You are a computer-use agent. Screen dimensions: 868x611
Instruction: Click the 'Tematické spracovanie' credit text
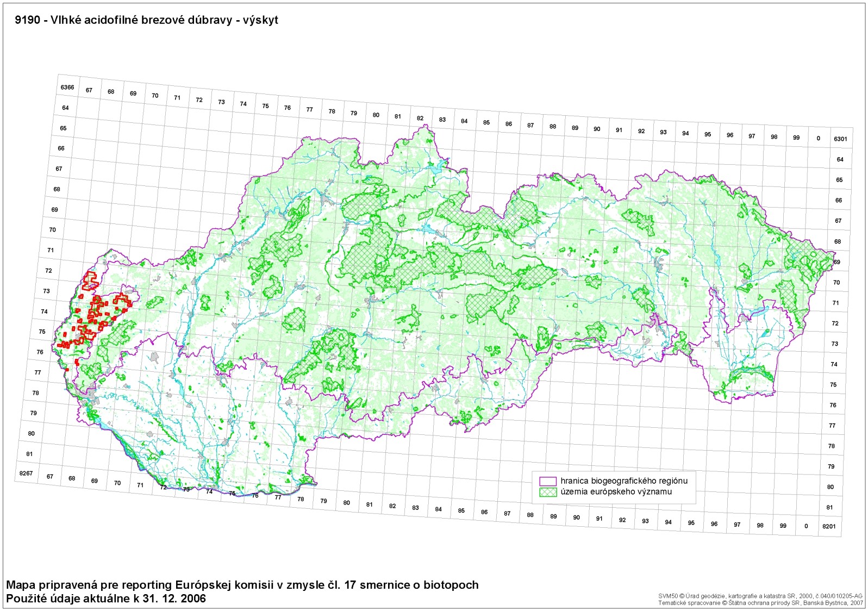[760, 603]
